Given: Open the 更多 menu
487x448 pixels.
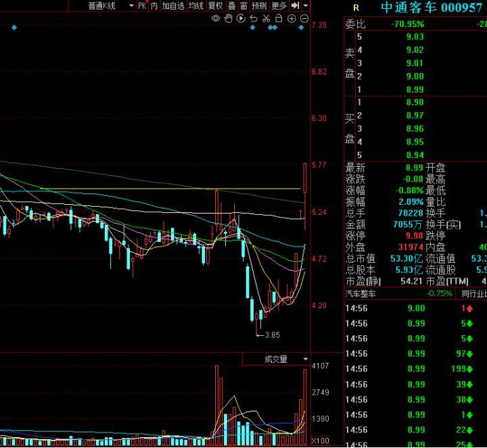Looking at the screenshot, I should pos(279,5).
